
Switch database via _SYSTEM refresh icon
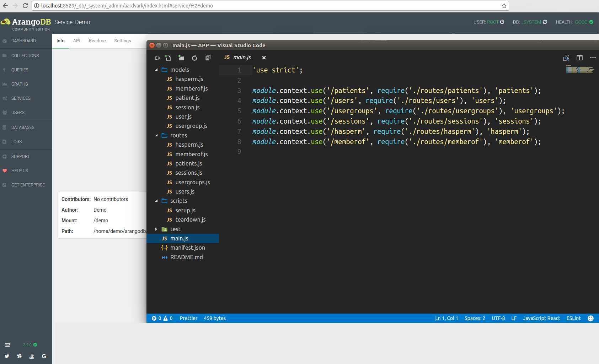point(545,22)
